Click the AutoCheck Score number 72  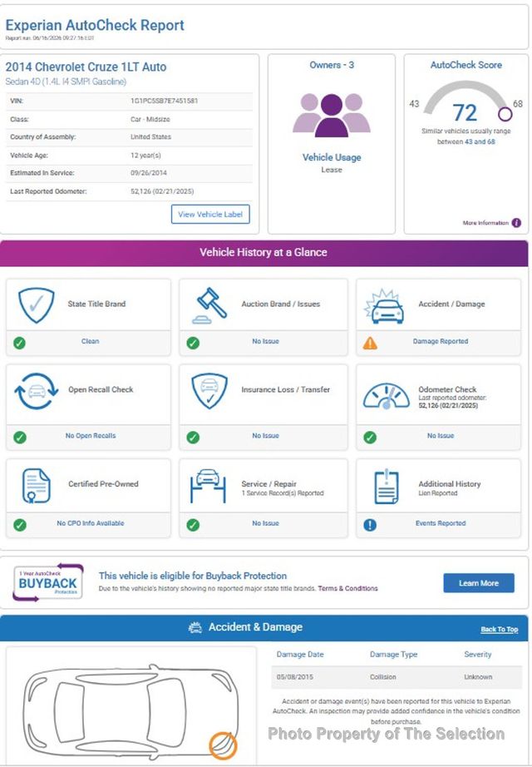(x=465, y=113)
